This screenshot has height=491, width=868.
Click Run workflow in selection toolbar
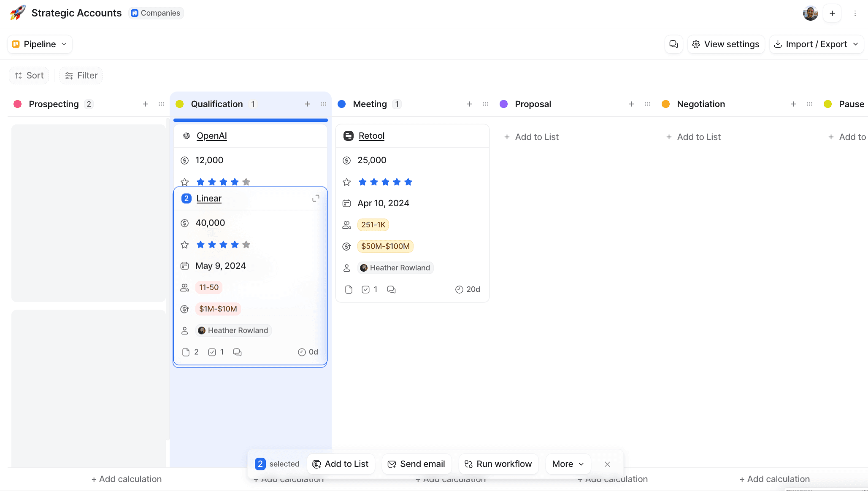498,464
